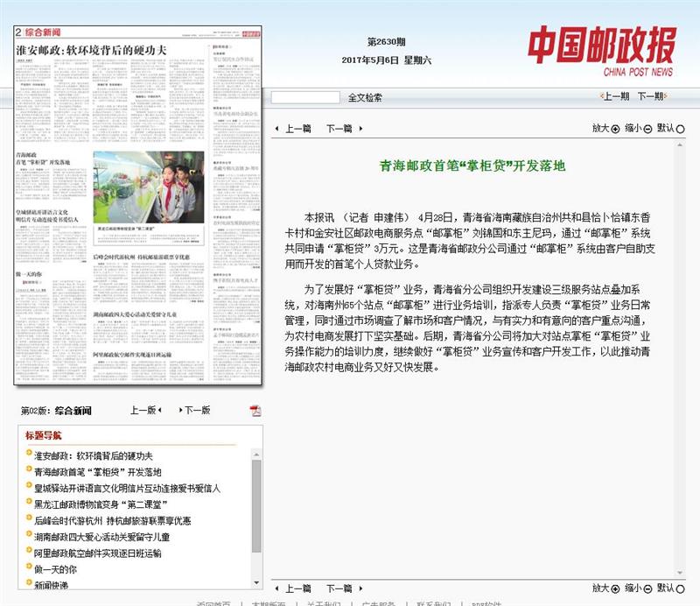Click the bottom 缩小 zoom-out icon

(648, 588)
